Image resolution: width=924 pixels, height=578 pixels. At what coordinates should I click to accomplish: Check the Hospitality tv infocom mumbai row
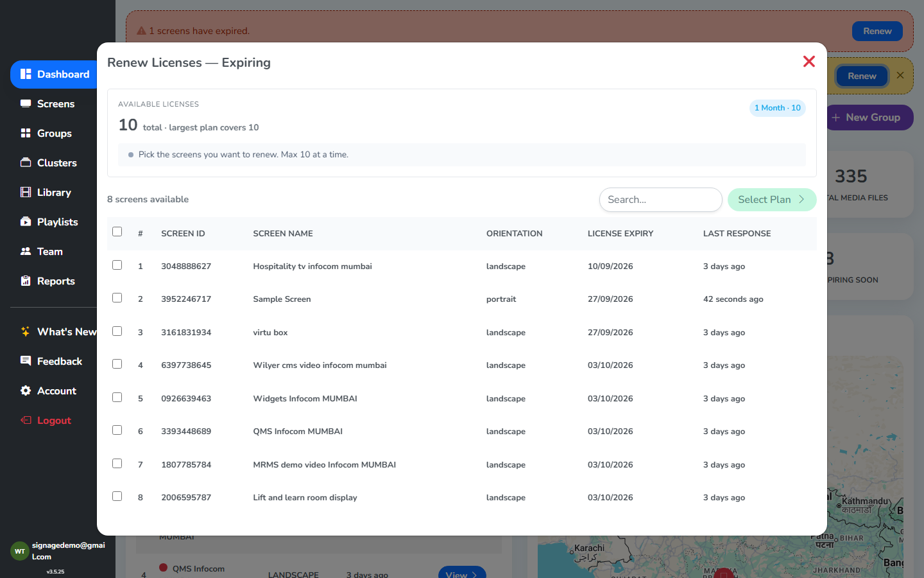click(117, 265)
